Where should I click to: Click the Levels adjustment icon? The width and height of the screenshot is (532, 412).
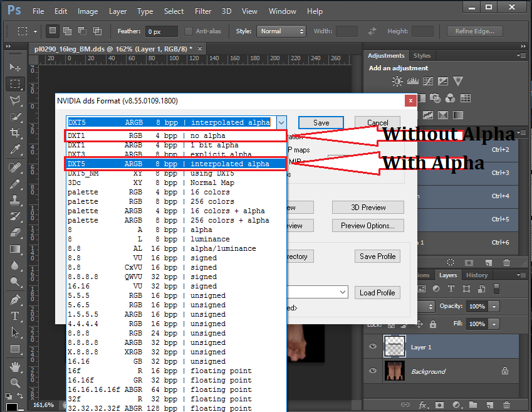412,81
